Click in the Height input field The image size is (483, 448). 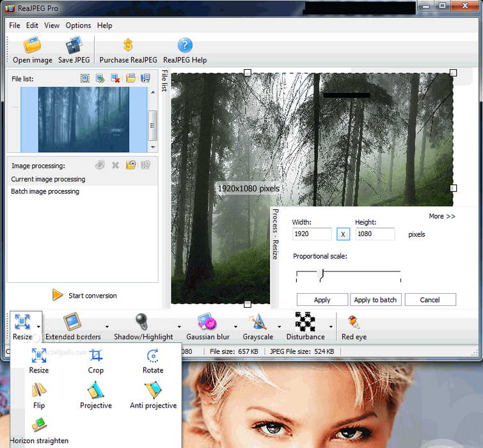click(x=375, y=234)
